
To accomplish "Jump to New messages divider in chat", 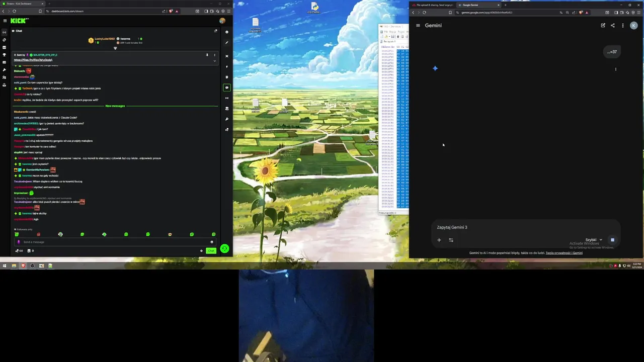I will 115,106.
